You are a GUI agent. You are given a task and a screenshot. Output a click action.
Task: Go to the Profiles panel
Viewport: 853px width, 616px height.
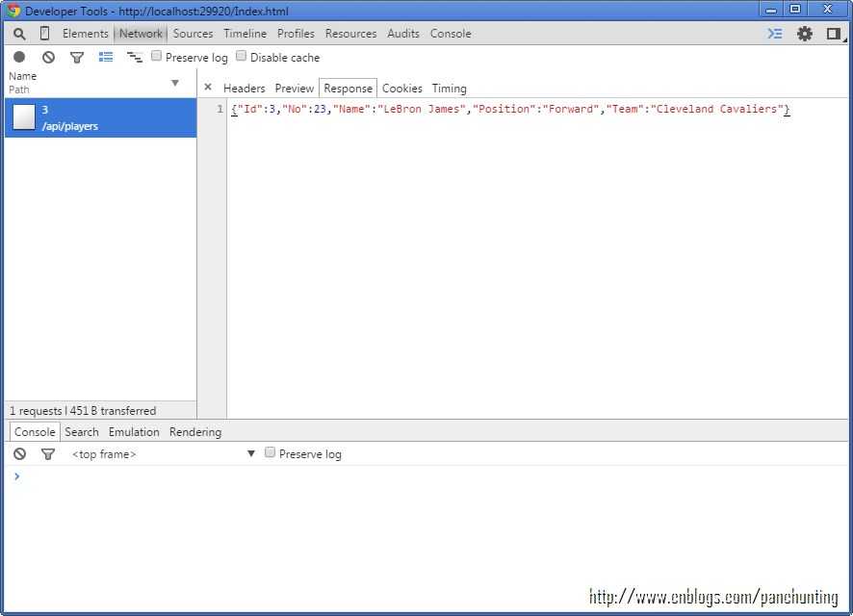point(296,34)
